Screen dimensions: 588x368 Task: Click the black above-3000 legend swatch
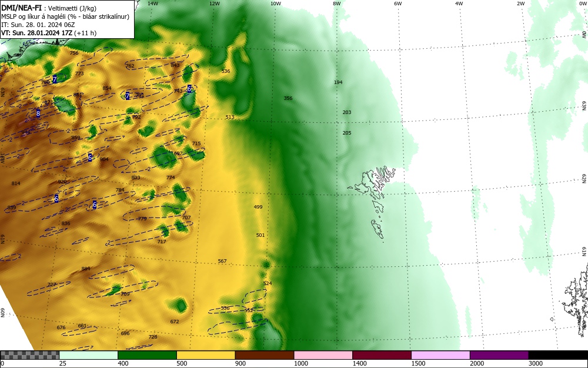[x=558, y=355]
